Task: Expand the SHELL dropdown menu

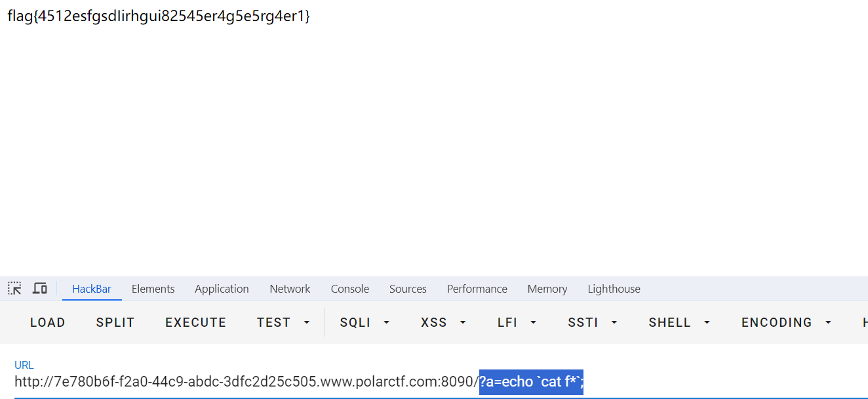Action: pyautogui.click(x=679, y=322)
